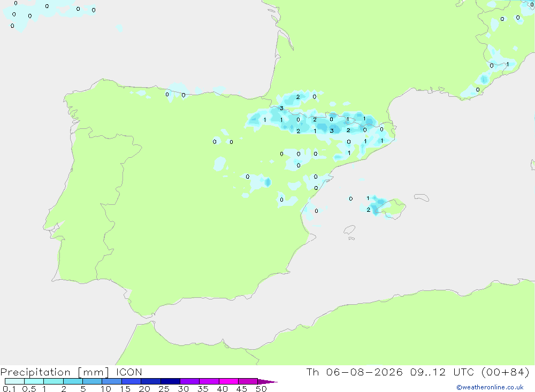Click the '0.1' legend scale label

pyautogui.click(x=9, y=389)
